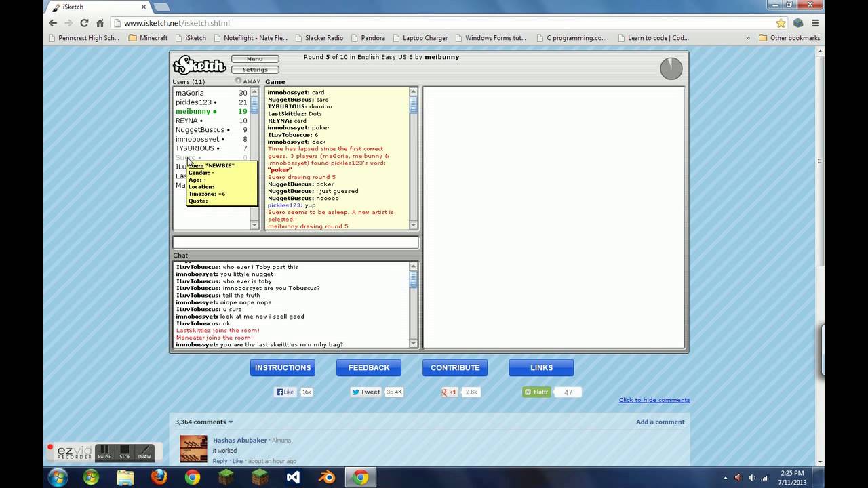This screenshot has width=868, height=488.
Task: Click the LINKS button
Action: (x=541, y=367)
